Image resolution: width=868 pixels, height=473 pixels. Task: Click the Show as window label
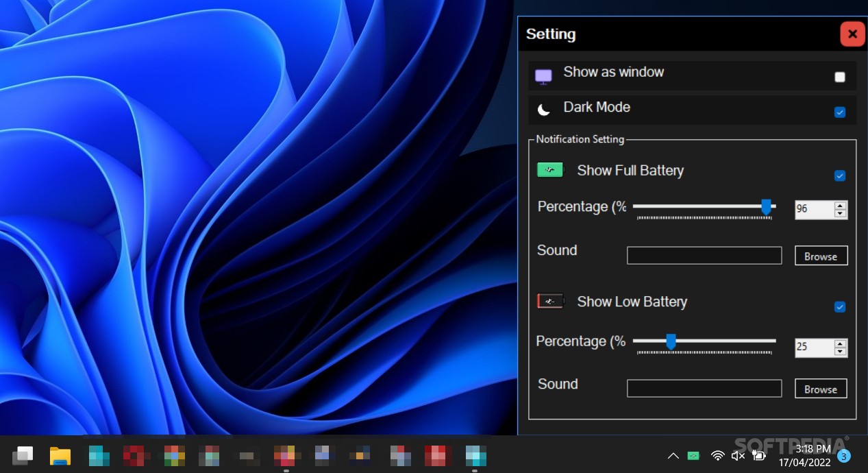tap(613, 72)
